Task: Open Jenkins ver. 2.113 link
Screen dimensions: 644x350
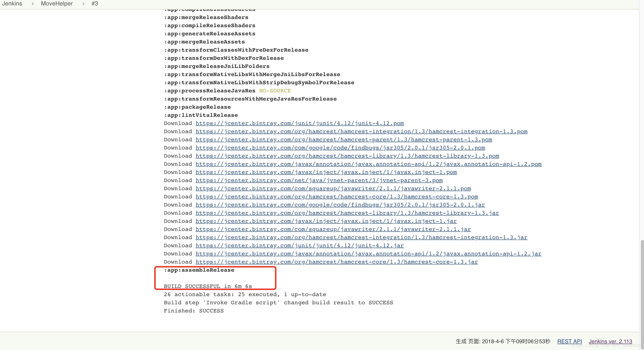Action: coord(610,341)
